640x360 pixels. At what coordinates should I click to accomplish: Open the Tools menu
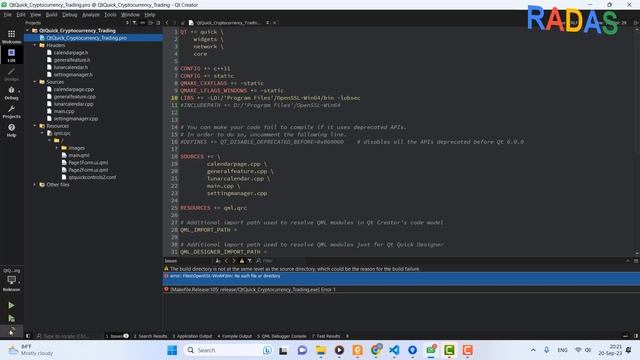(x=110, y=15)
